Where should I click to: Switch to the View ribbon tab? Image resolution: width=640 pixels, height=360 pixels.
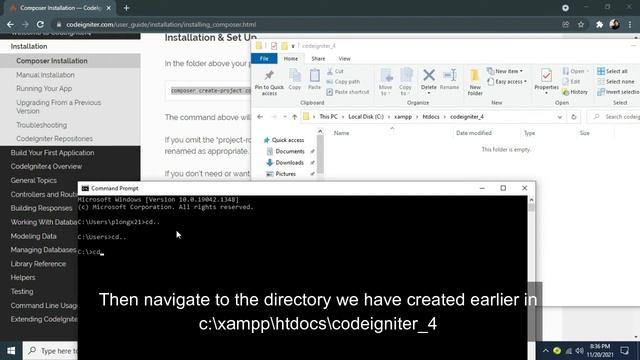click(x=344, y=59)
